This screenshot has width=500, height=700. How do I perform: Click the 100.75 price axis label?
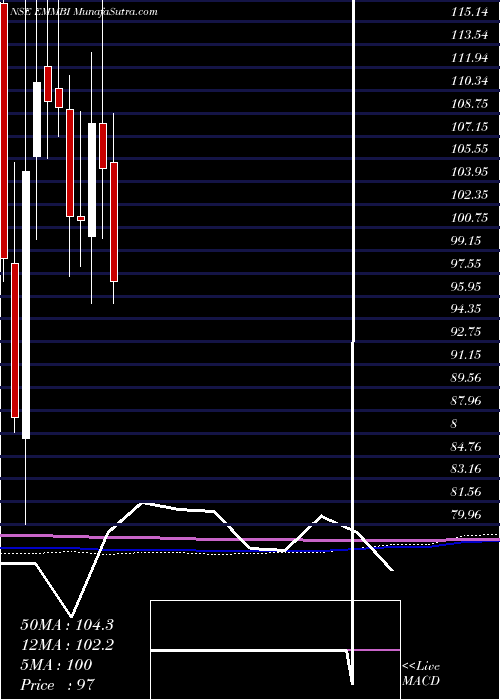469,218
